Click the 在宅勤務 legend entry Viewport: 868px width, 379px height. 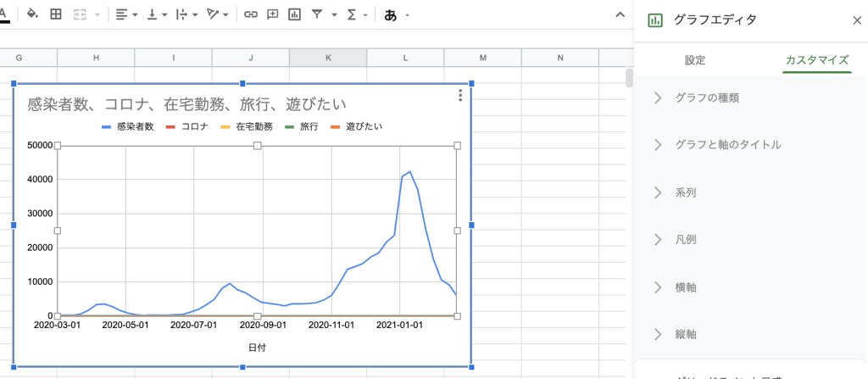[247, 126]
